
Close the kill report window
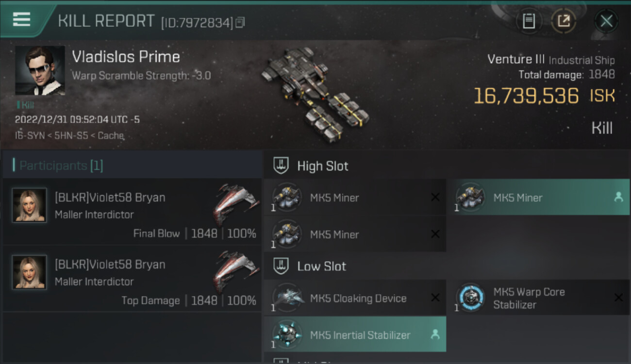[606, 21]
